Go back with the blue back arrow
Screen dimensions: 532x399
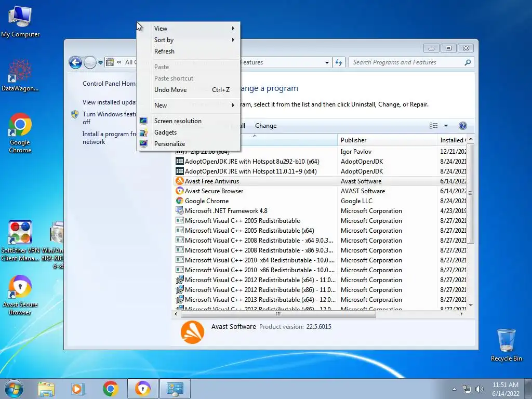coord(75,62)
